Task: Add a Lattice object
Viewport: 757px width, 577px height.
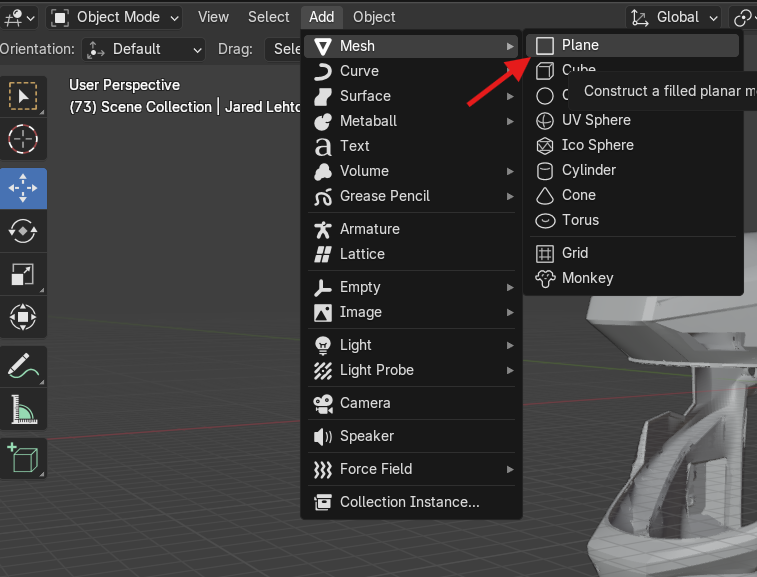Action: pyautogui.click(x=411, y=254)
